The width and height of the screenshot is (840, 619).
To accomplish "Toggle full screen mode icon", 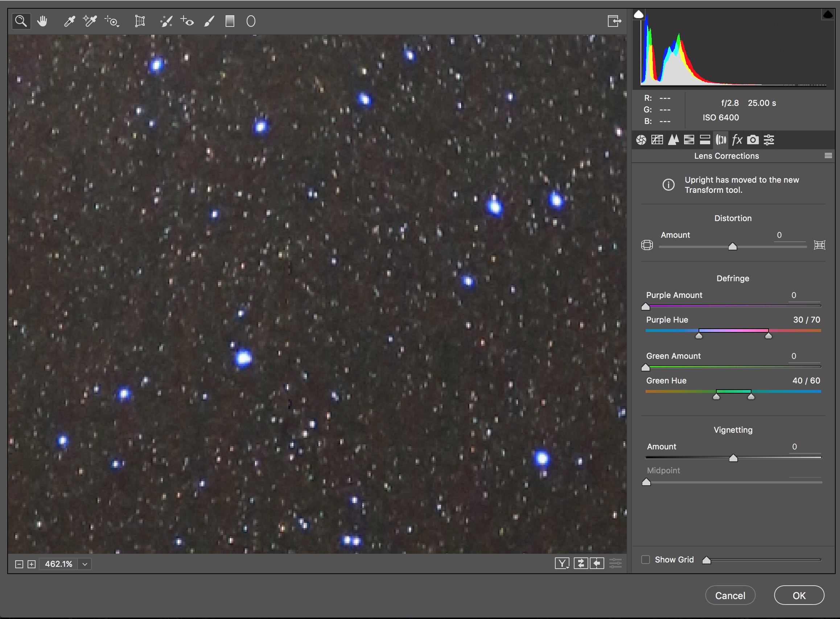I will [x=614, y=21].
